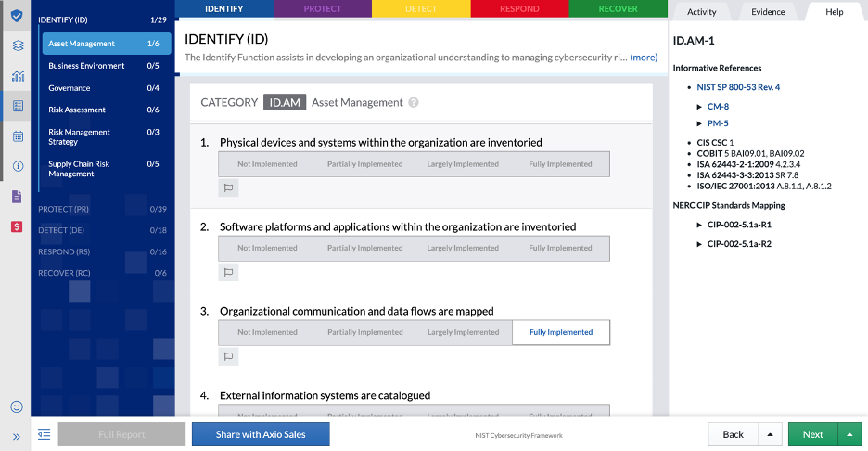
Task: Flag the Organizational communication data flows question
Action: (x=228, y=356)
